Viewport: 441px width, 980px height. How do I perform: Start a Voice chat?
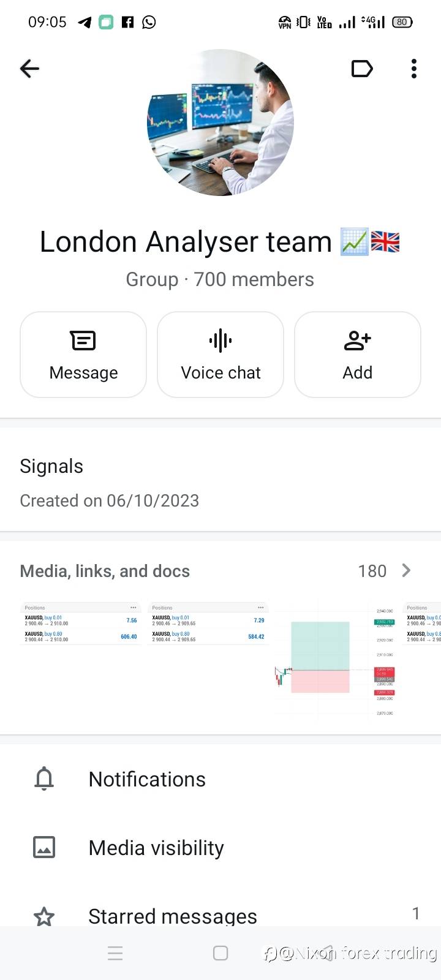tap(221, 355)
